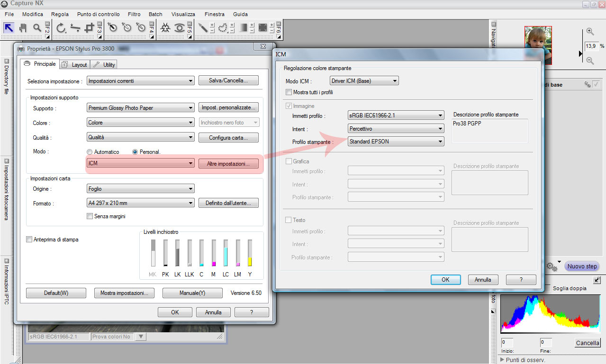Select the hand pan tool
This screenshot has height=364, width=606.
23,27
